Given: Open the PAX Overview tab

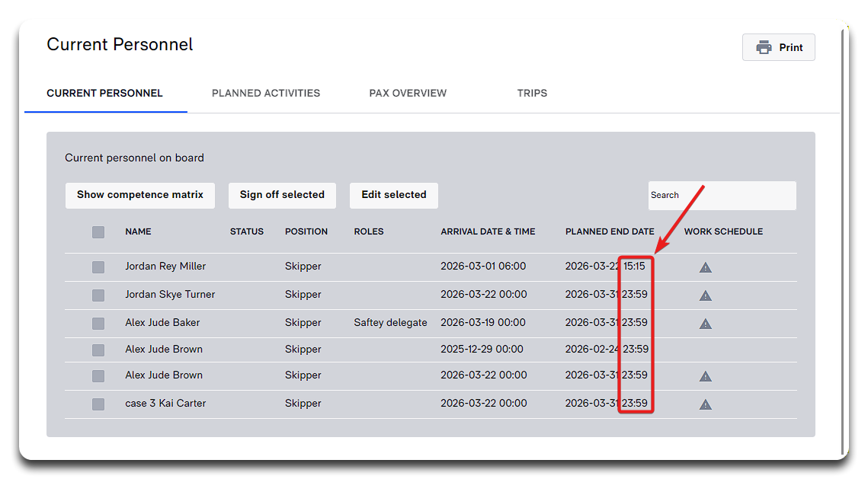Looking at the screenshot, I should point(408,93).
